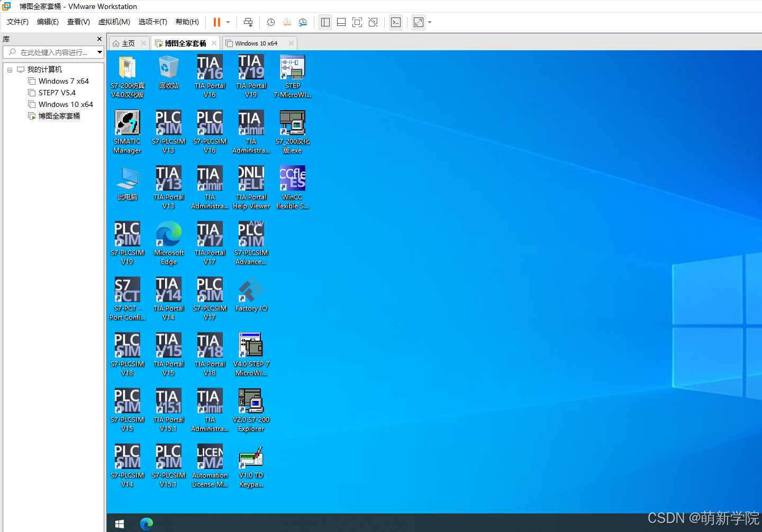Image resolution: width=762 pixels, height=532 pixels.
Task: Select the Factory IO shortcut
Action: tap(251, 295)
